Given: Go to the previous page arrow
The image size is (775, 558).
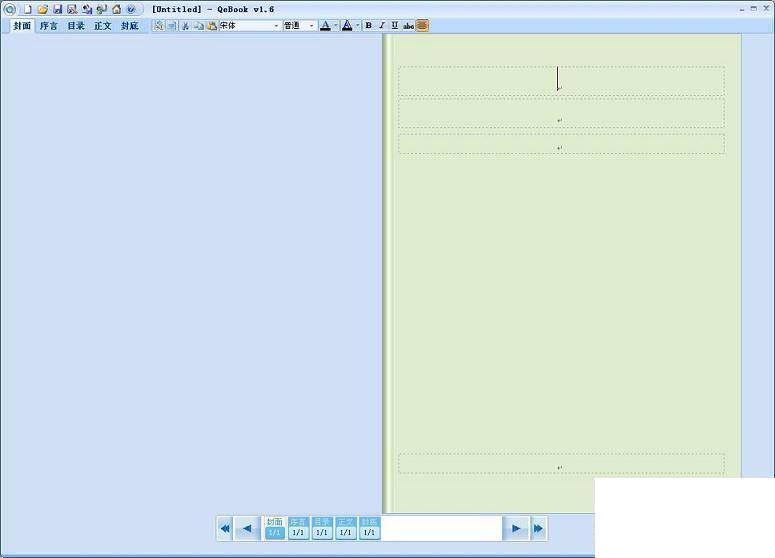Looking at the screenshot, I should 247,528.
